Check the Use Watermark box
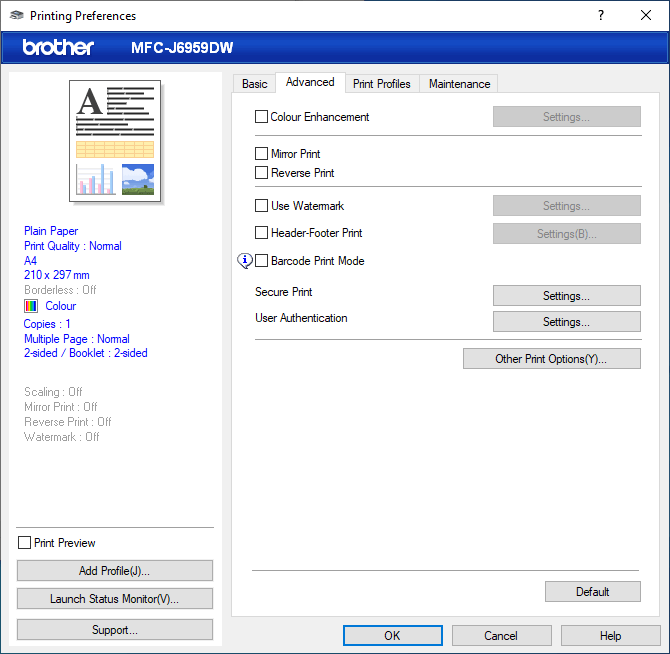670x654 pixels. click(x=262, y=206)
